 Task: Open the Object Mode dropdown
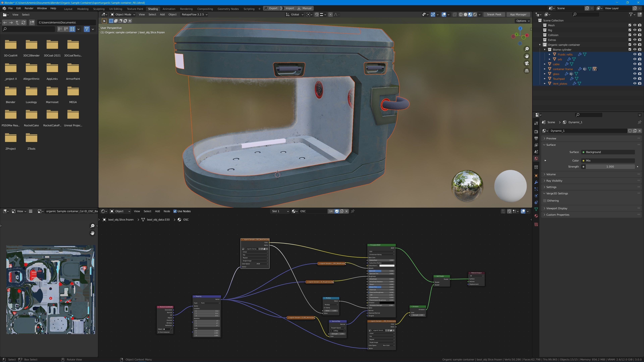[x=122, y=14]
